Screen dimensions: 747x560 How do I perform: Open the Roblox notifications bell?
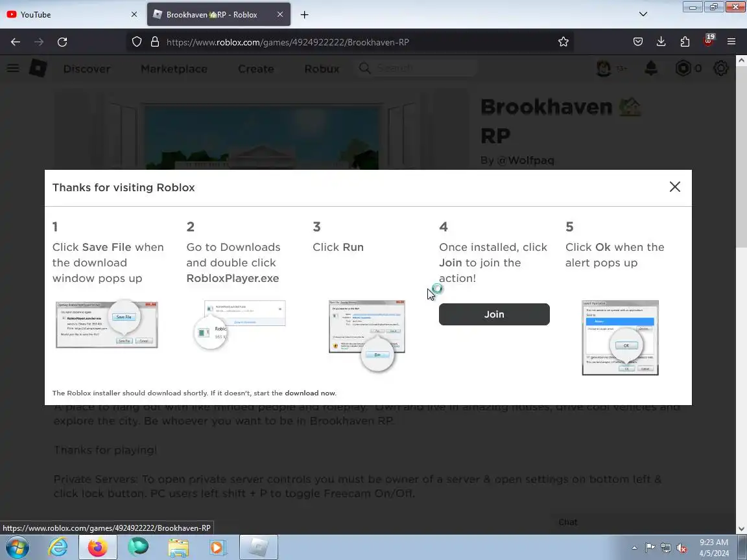point(651,69)
